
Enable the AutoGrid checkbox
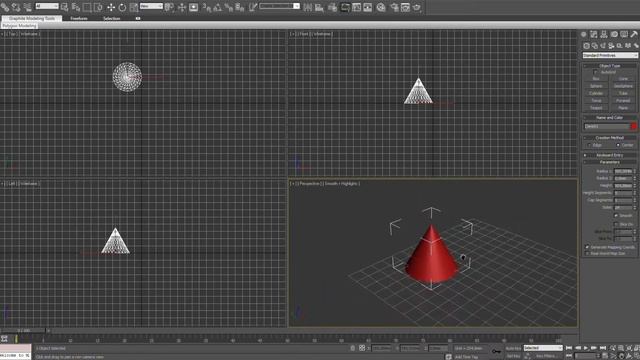pos(596,72)
